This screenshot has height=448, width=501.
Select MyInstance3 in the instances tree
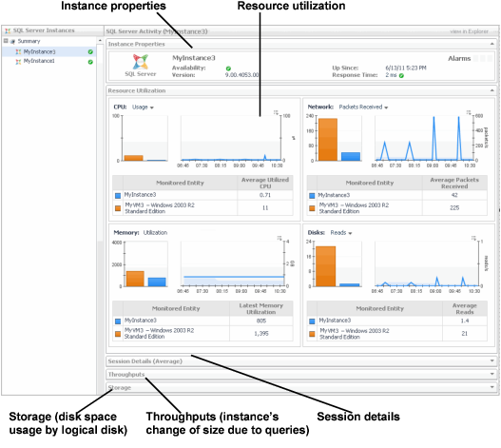click(39, 51)
